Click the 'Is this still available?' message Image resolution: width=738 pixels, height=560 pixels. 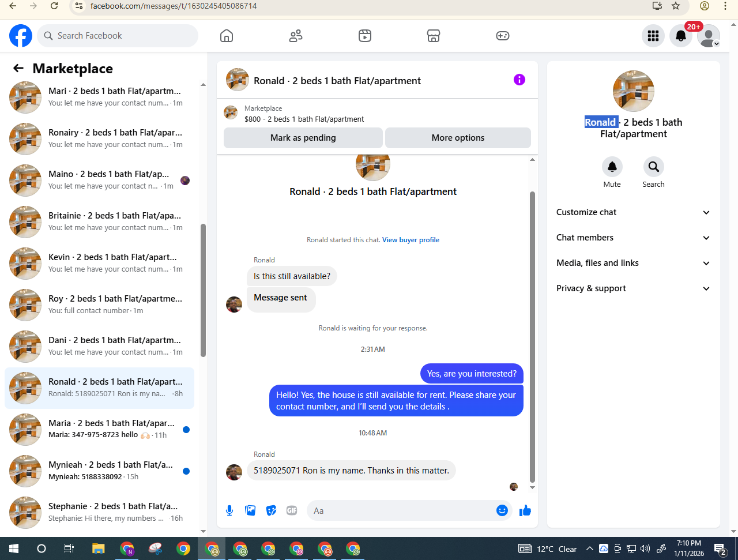292,276
